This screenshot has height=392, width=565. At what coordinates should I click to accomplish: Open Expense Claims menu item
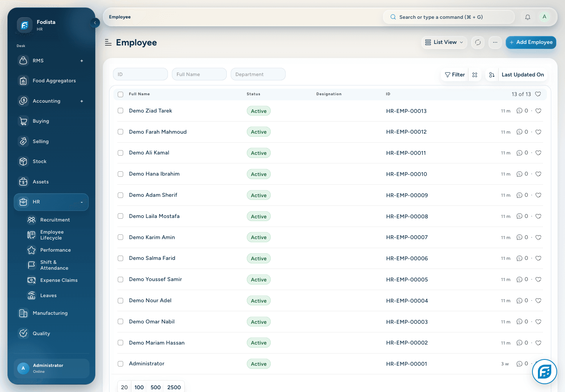[59, 280]
